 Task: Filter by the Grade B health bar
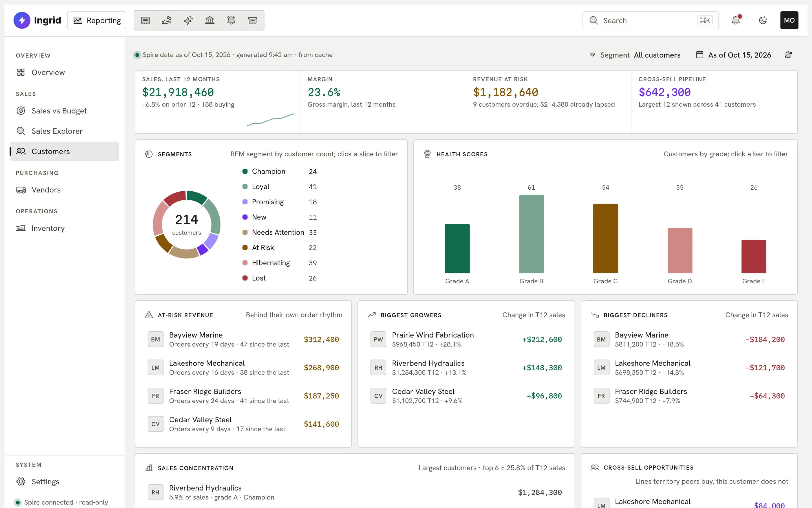(531, 234)
